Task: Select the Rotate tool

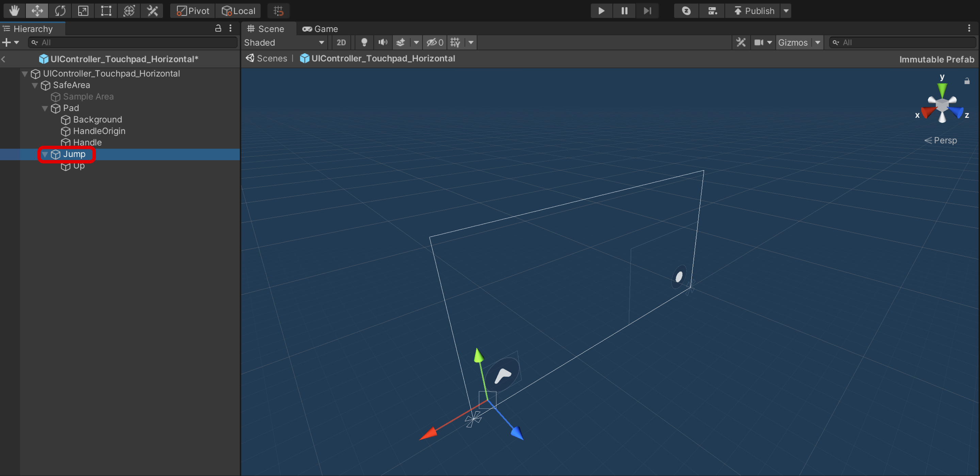Action: click(x=60, y=11)
